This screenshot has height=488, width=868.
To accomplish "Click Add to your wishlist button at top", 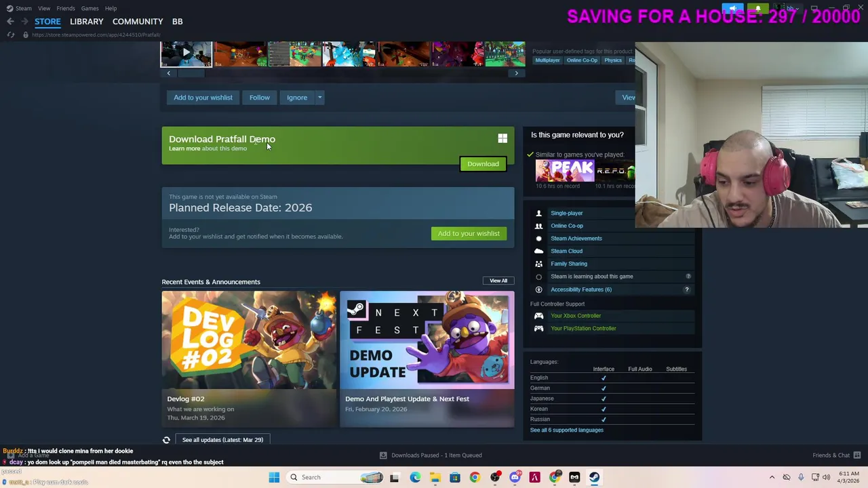I will tap(203, 98).
